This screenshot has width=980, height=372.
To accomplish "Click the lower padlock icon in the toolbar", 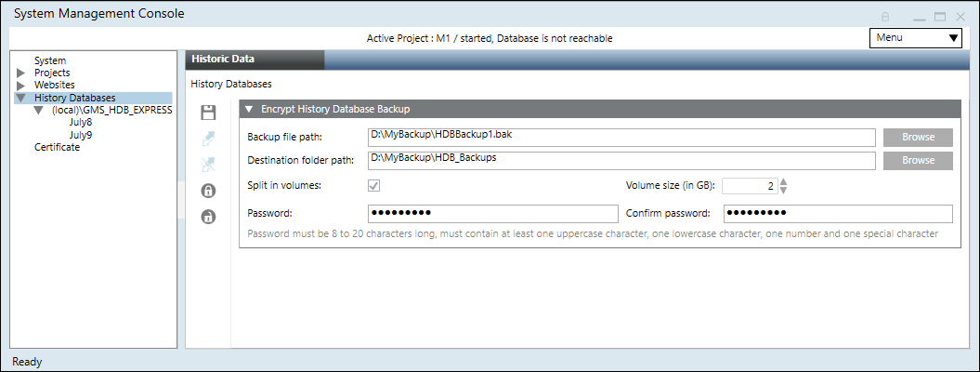I will tap(209, 217).
